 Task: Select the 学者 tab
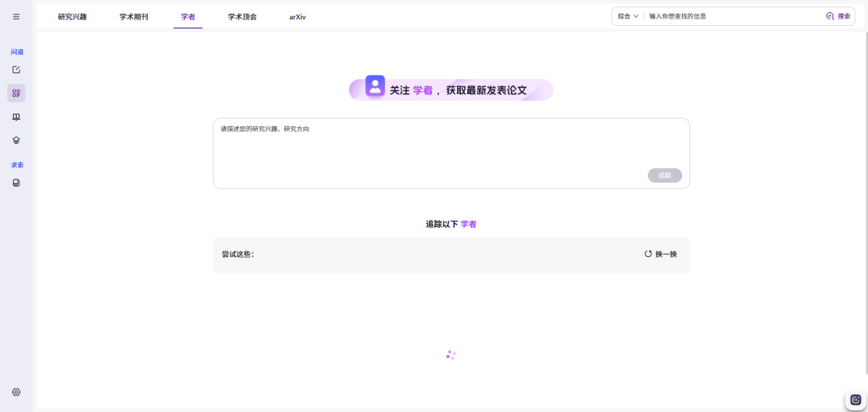pyautogui.click(x=188, y=17)
